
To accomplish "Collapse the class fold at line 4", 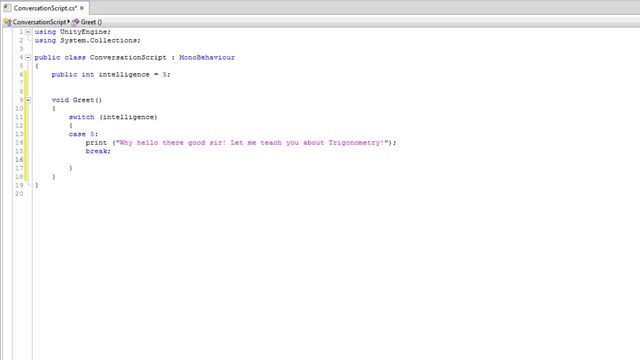I will click(28, 58).
